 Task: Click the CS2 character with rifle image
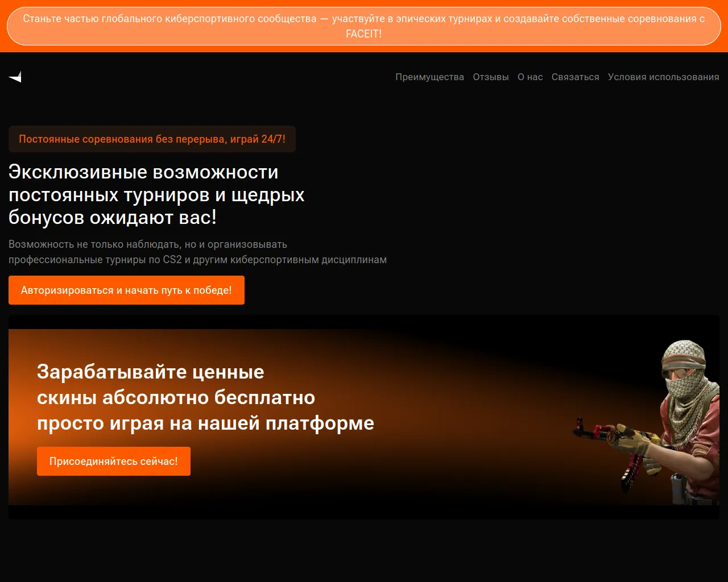tap(646, 422)
